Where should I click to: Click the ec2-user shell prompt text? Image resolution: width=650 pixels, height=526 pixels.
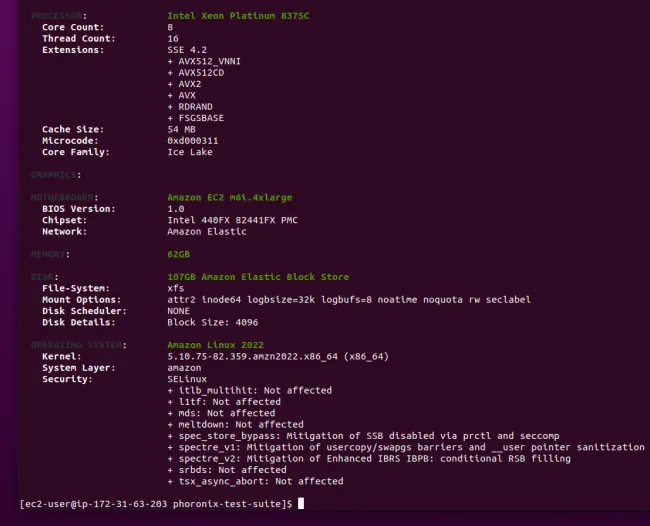point(156,504)
